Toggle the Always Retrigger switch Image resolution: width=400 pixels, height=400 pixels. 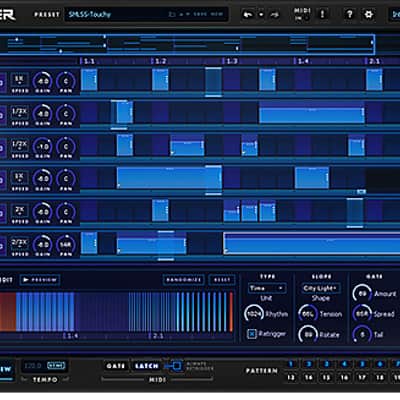175,366
